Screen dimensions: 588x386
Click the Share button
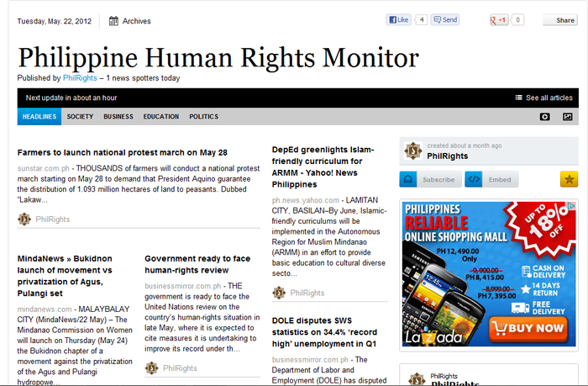click(559, 20)
